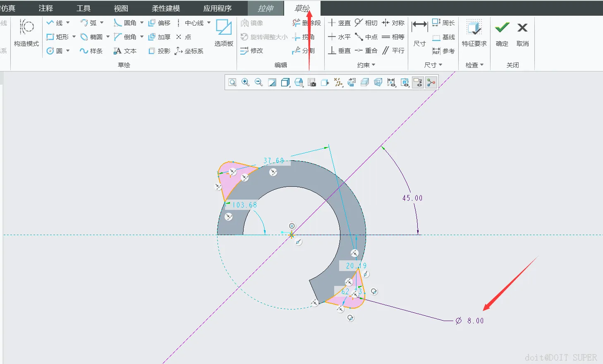Click 取消 to cancel the sketch

pyautogui.click(x=523, y=34)
